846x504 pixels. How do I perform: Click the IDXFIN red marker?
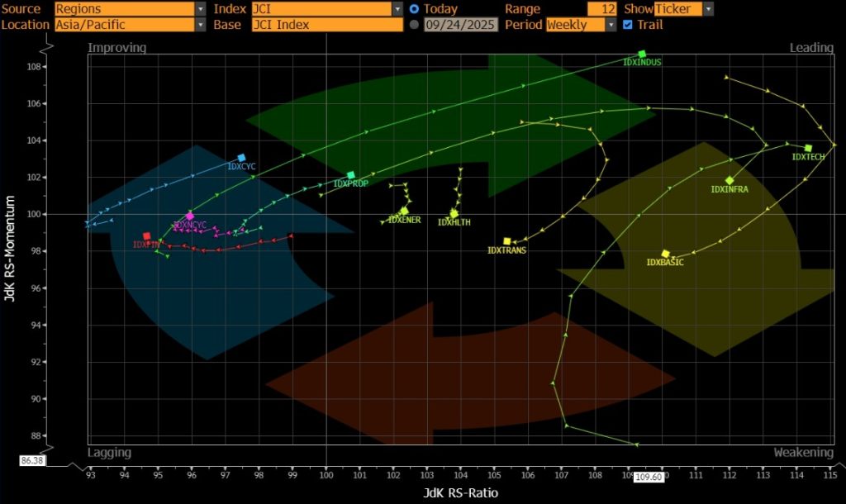pyautogui.click(x=147, y=236)
